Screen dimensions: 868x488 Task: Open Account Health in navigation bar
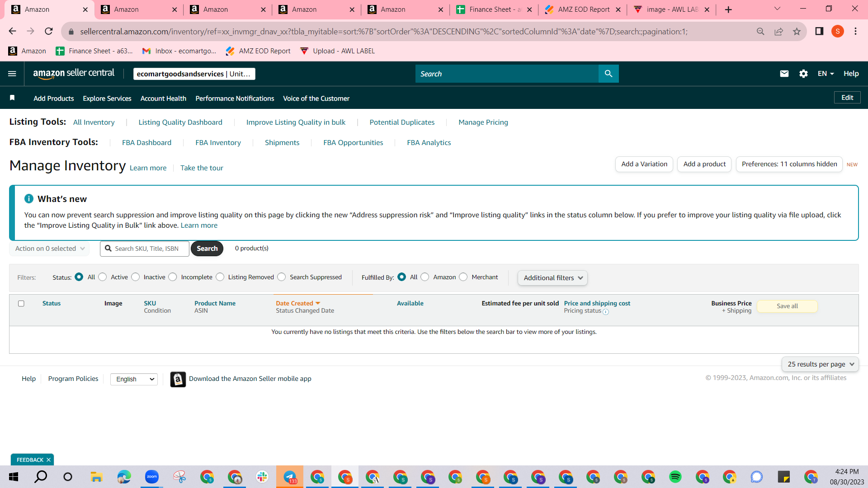coord(163,98)
